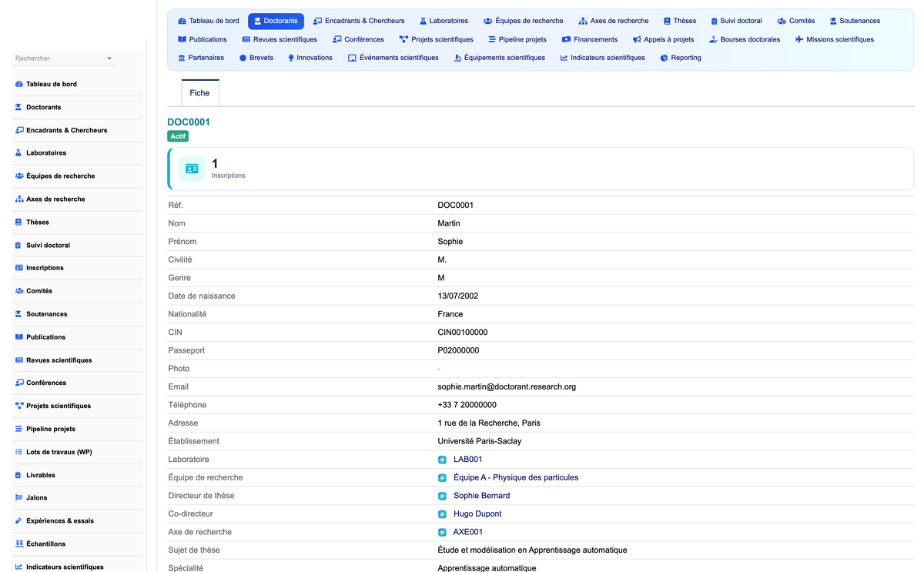Click the Équipes de recherche sidebar icon
Image resolution: width=924 pixels, height=572 pixels.
pos(19,176)
